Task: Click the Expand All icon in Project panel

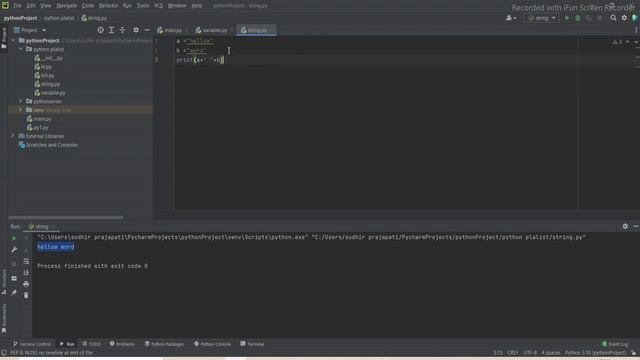Action: [111, 30]
